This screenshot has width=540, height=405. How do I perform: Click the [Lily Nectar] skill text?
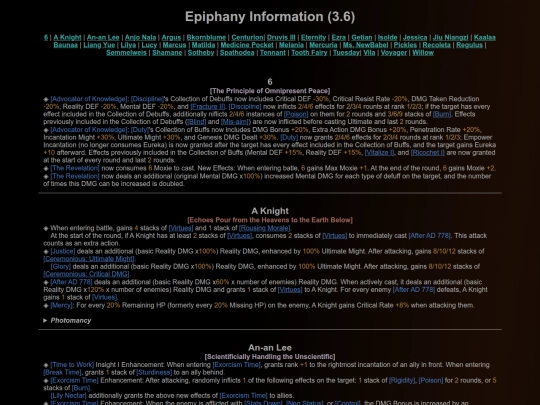[x=69, y=396]
